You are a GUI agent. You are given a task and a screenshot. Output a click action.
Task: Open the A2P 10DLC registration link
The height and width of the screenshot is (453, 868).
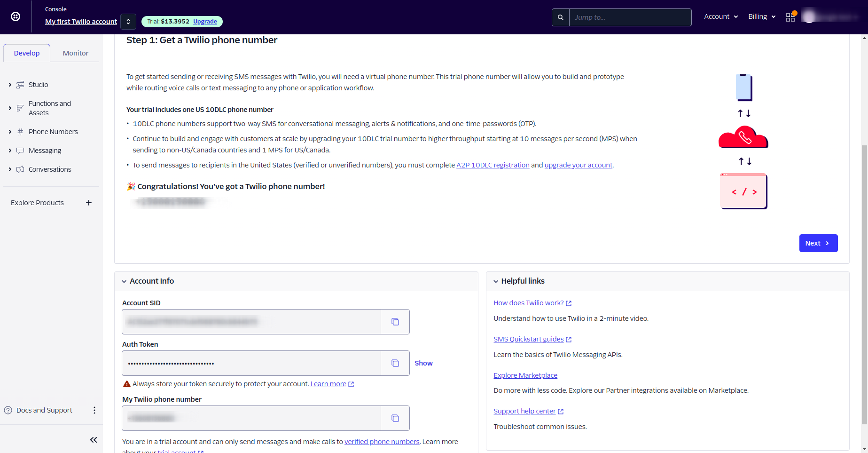tap(493, 165)
